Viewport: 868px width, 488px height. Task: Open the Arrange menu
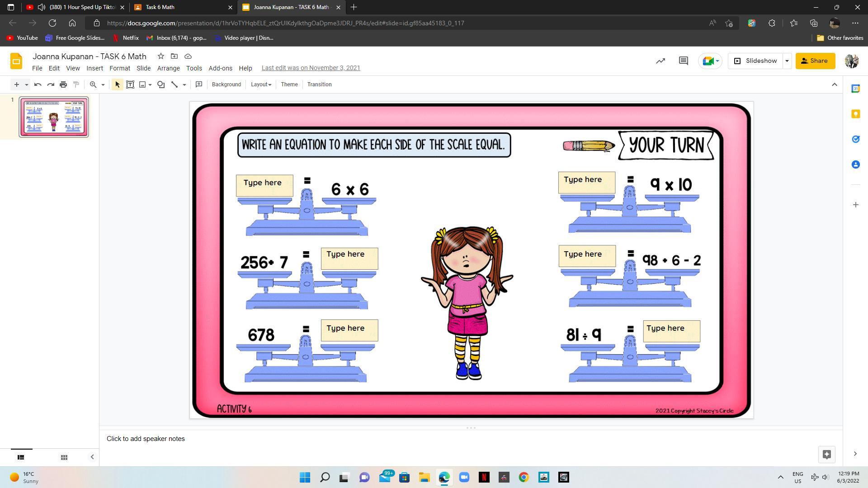[x=168, y=68]
